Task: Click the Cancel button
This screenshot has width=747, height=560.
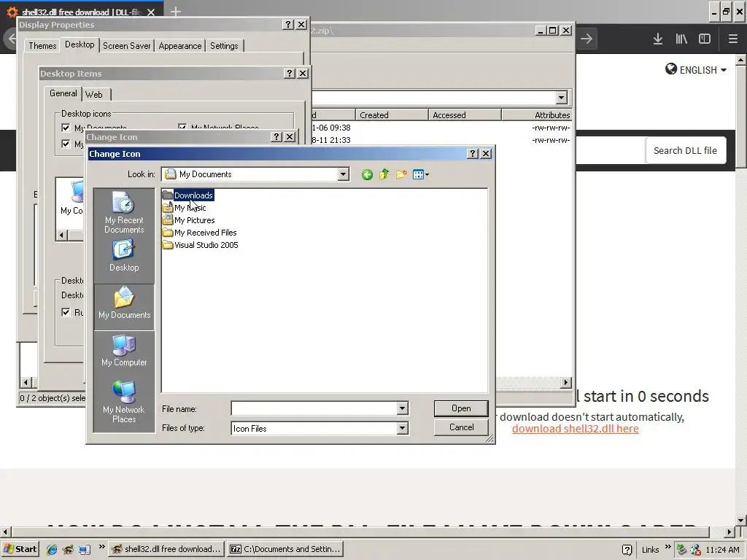Action: (x=461, y=427)
